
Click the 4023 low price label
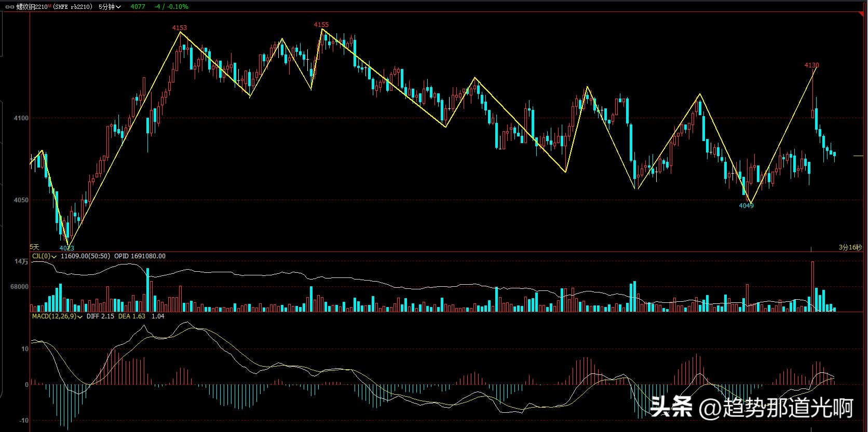coord(67,248)
